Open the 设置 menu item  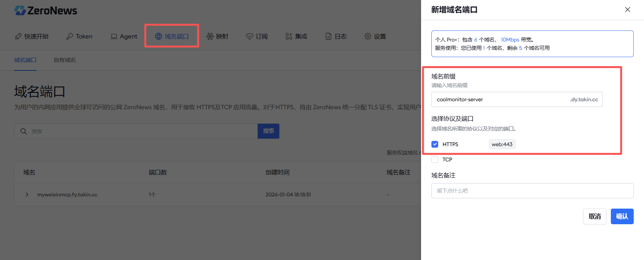[x=375, y=37]
